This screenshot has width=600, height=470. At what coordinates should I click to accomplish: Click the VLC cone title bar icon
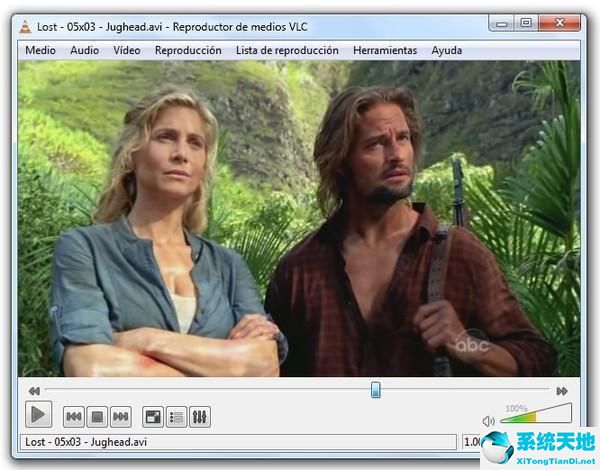[x=25, y=27]
